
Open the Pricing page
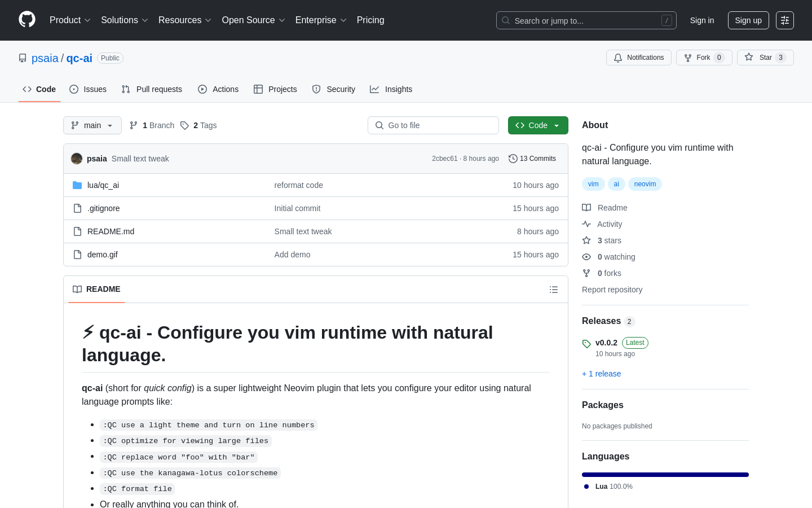click(x=370, y=20)
